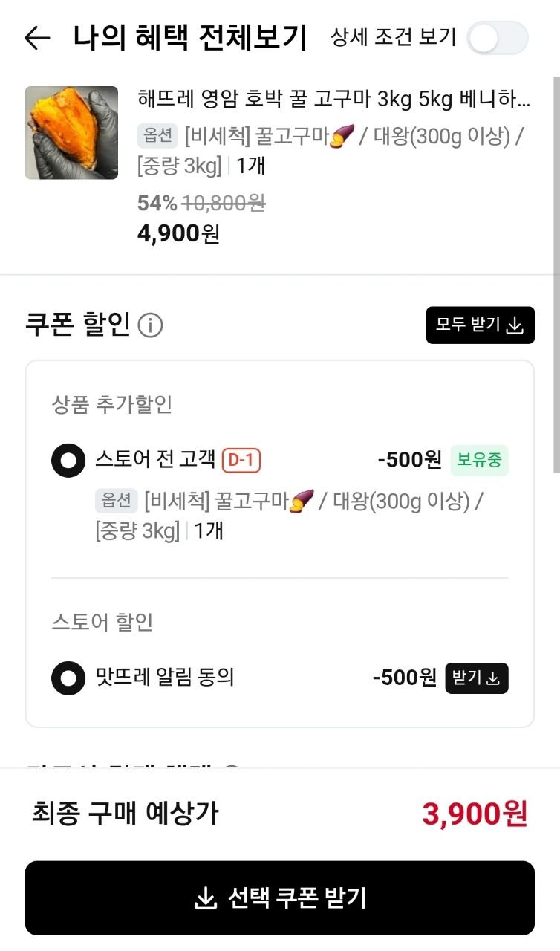
Task: Select the 스토어 전 고객 coupon radio
Action: click(x=68, y=461)
